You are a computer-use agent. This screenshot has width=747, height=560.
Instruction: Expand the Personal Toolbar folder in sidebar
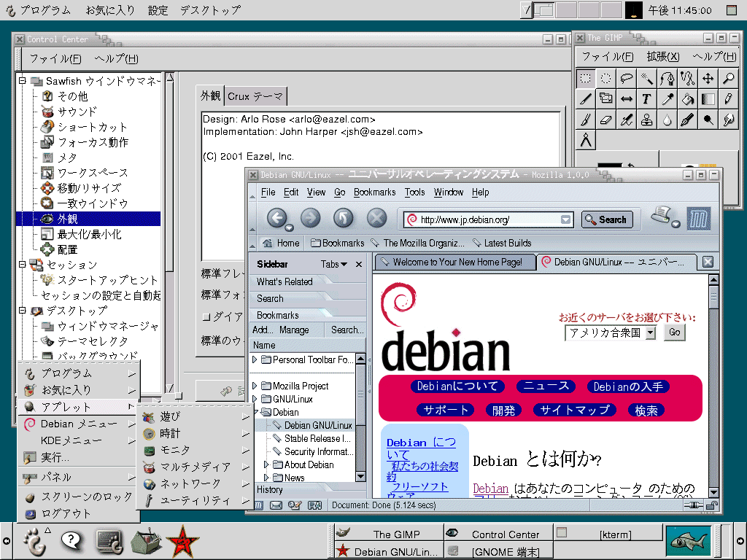pyautogui.click(x=255, y=359)
